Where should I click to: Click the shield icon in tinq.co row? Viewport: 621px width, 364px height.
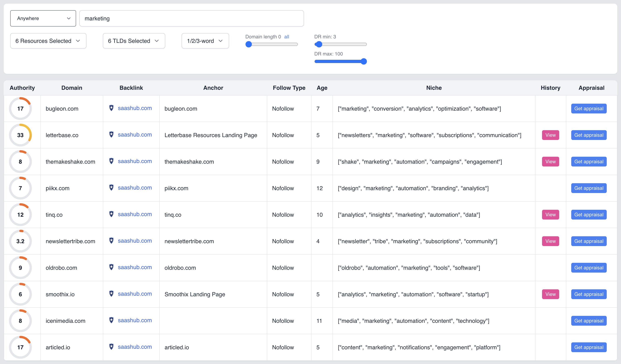[111, 214]
